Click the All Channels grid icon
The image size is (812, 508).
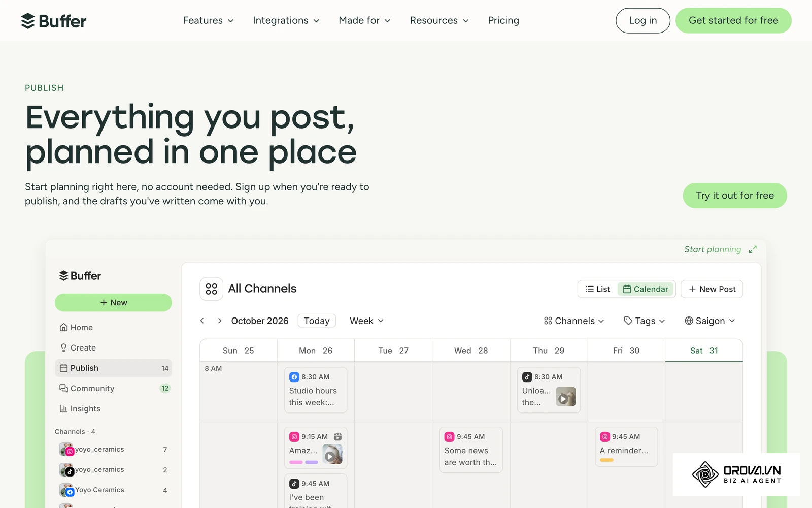point(211,289)
